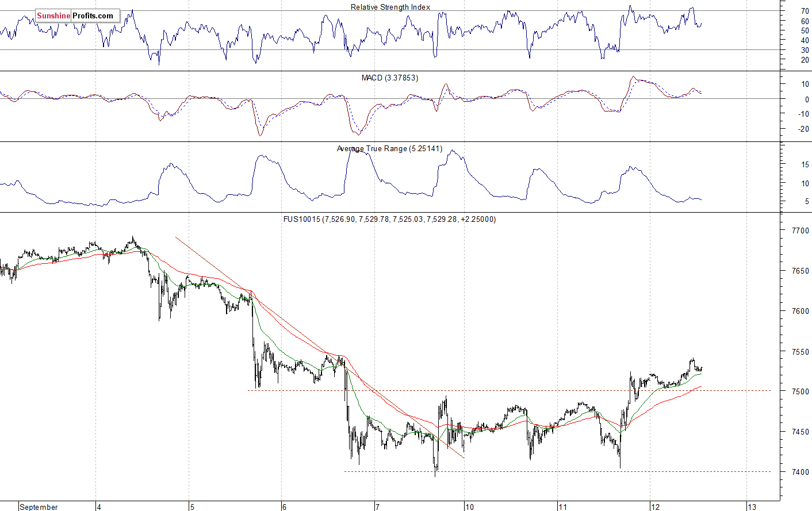
Task: Click the MACD axis value 0
Action: pyautogui.click(x=807, y=99)
